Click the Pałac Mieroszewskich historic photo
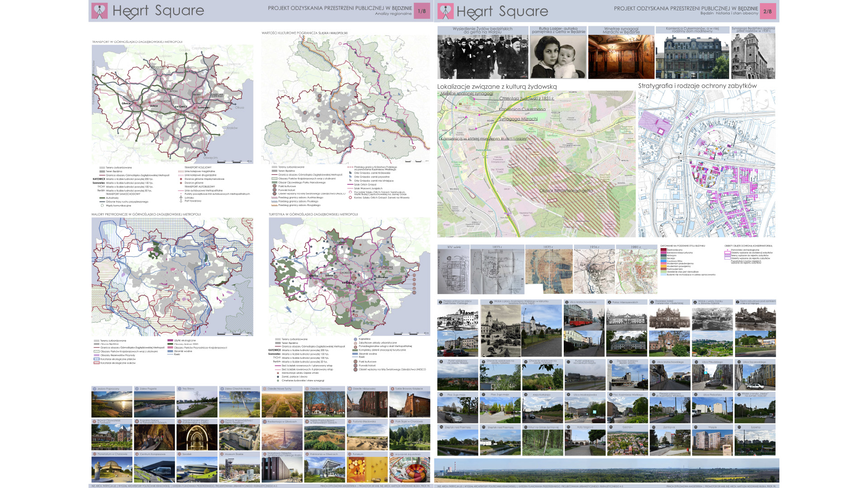 626,318
